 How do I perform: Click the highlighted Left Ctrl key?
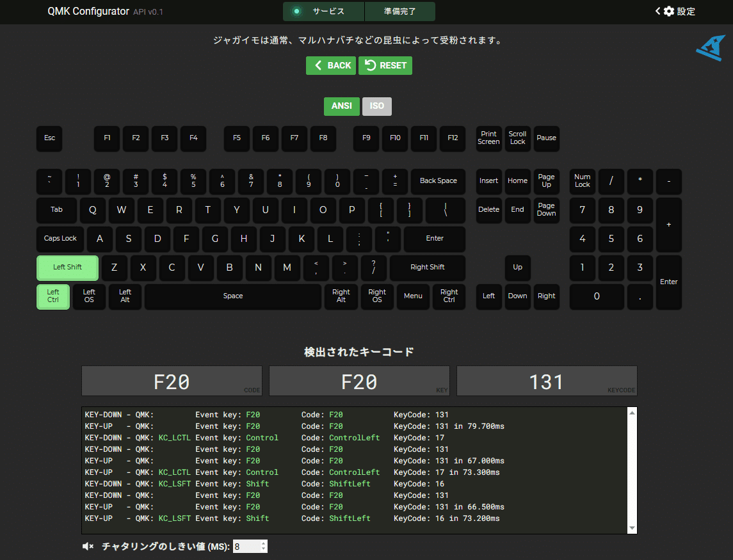(53, 296)
